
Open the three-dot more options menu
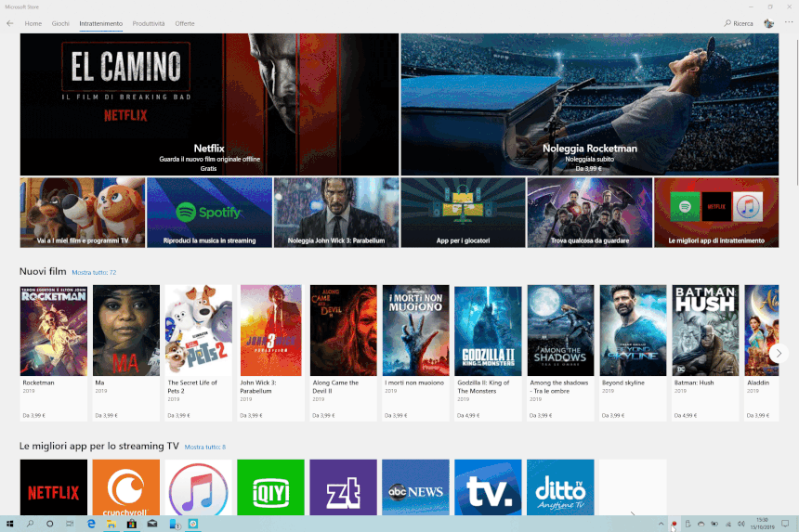pyautogui.click(x=789, y=22)
